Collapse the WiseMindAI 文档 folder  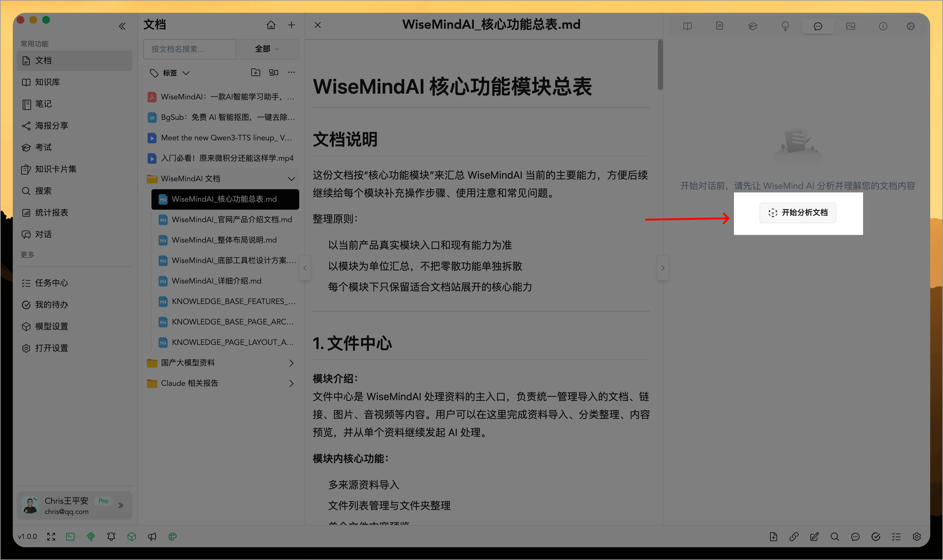(x=291, y=178)
